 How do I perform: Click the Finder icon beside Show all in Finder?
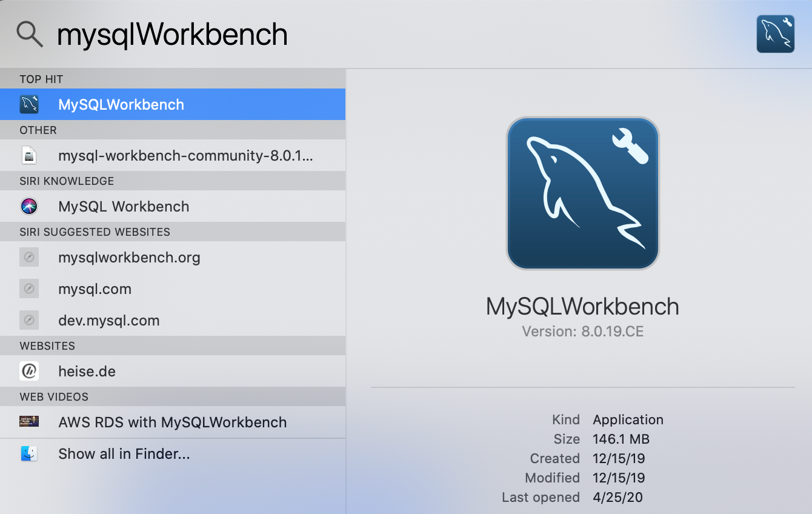(29, 453)
